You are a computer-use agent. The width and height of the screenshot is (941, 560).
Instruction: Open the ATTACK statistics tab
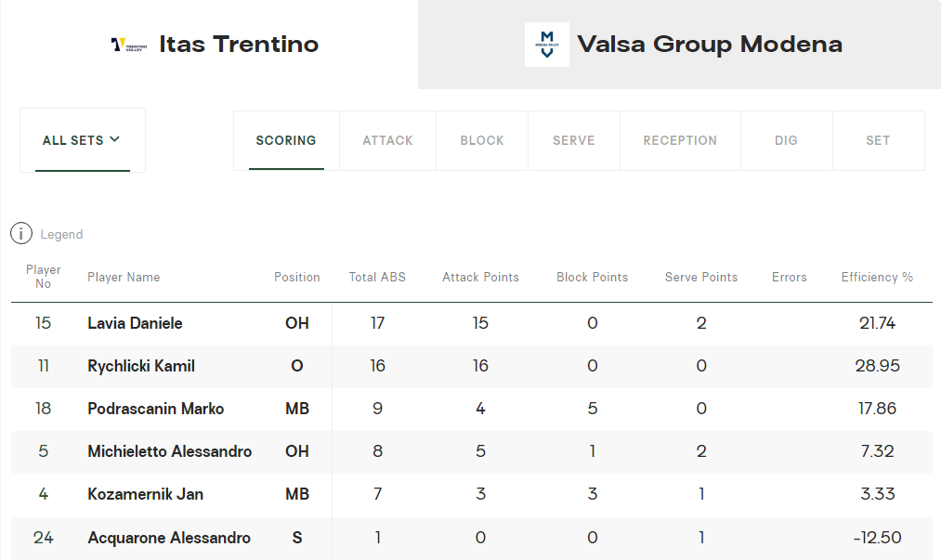pos(387,140)
